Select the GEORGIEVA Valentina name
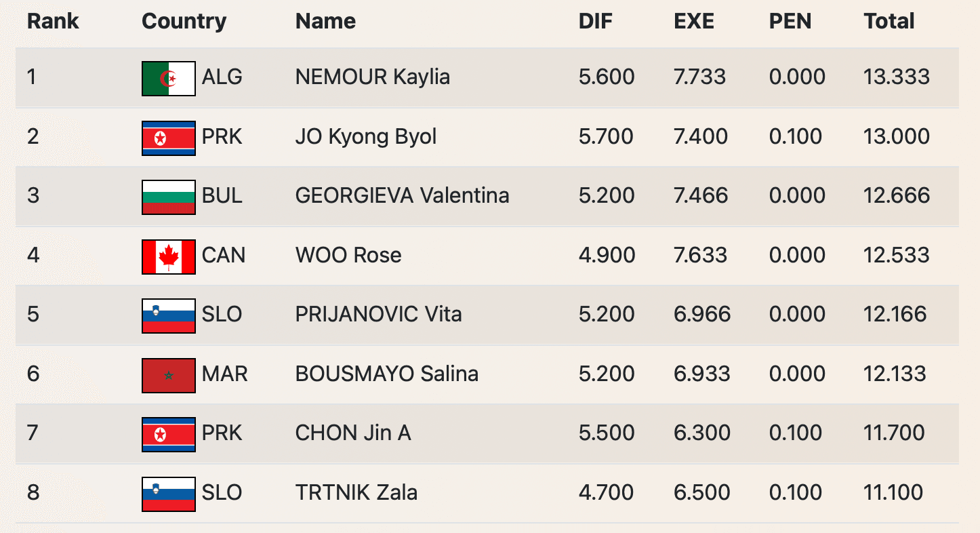 click(x=402, y=195)
